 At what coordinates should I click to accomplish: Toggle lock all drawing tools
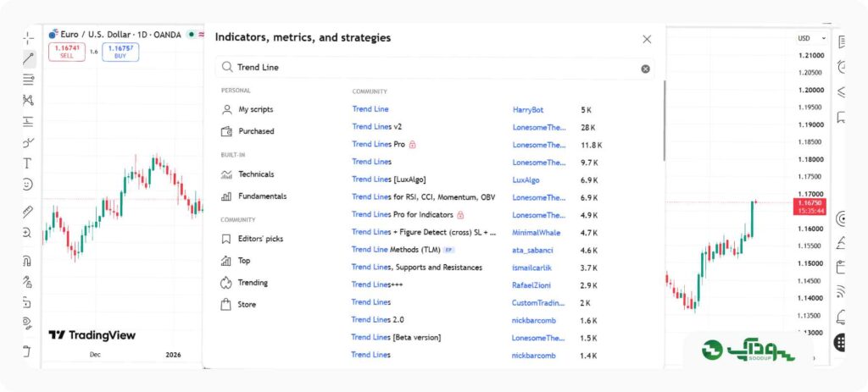27,302
